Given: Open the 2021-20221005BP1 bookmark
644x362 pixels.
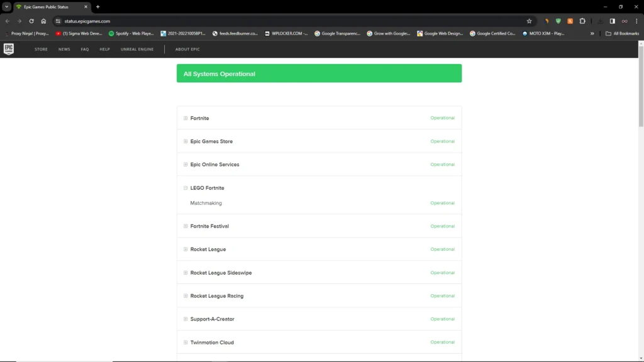Looking at the screenshot, I should click(183, 33).
